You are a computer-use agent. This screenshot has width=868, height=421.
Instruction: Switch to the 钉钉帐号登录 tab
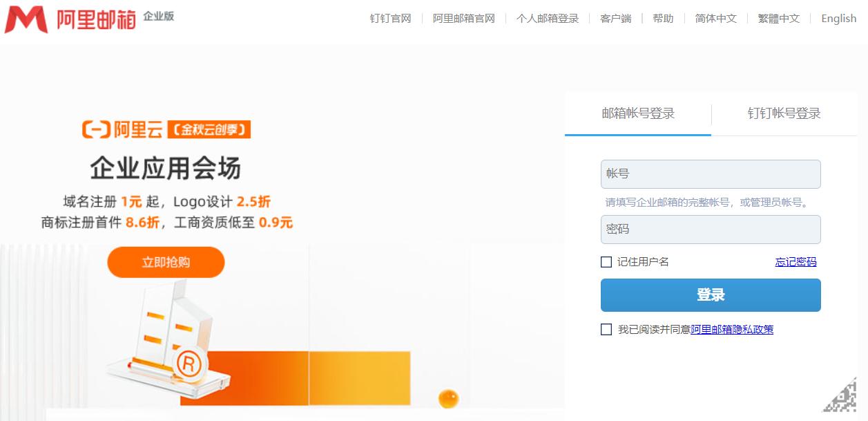[x=784, y=113]
